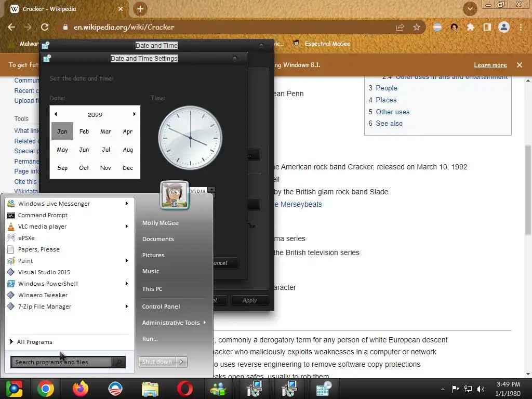This screenshot has height=399, width=532.
Task: Launch Command Prompt from Start menu
Action: click(x=68, y=215)
